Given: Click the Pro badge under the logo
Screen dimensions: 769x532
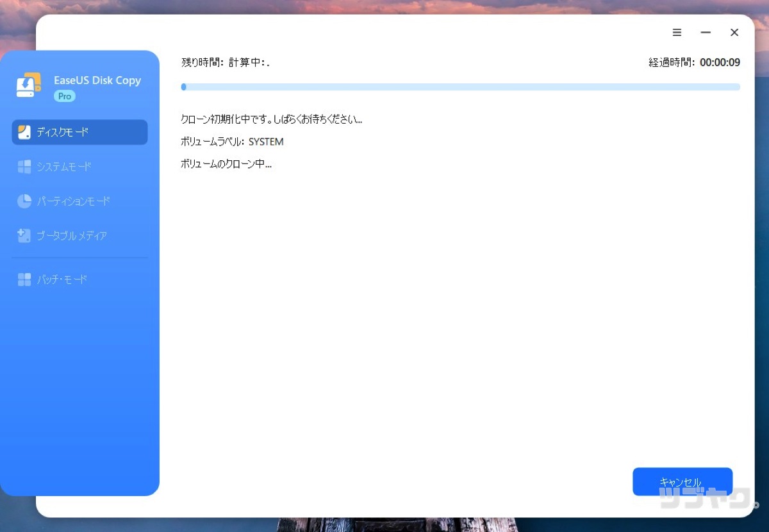Looking at the screenshot, I should (64, 96).
